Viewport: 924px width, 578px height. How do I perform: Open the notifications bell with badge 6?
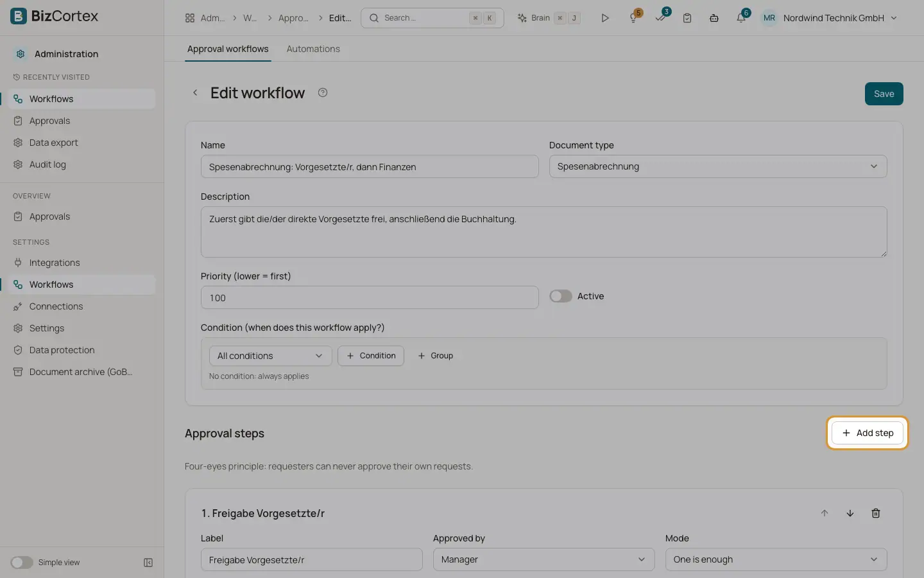pyautogui.click(x=742, y=18)
